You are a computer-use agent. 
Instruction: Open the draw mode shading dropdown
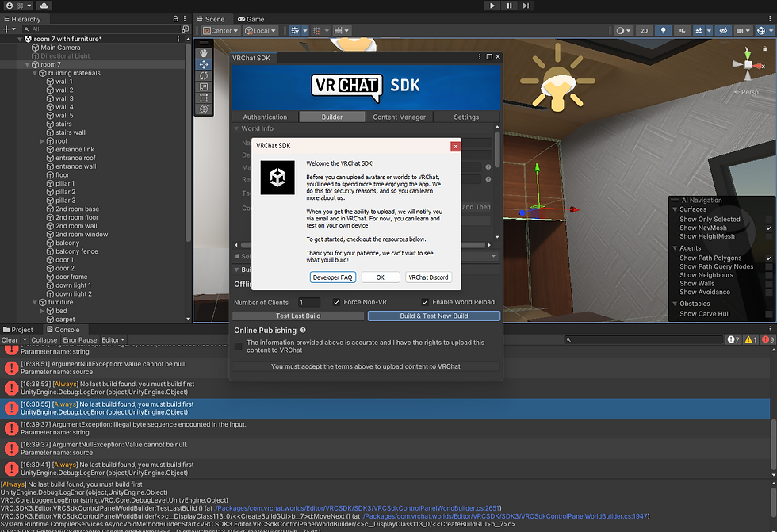pyautogui.click(x=623, y=31)
